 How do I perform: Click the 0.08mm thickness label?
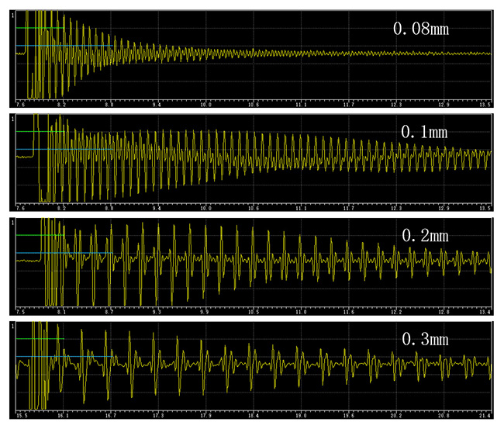coord(422,29)
